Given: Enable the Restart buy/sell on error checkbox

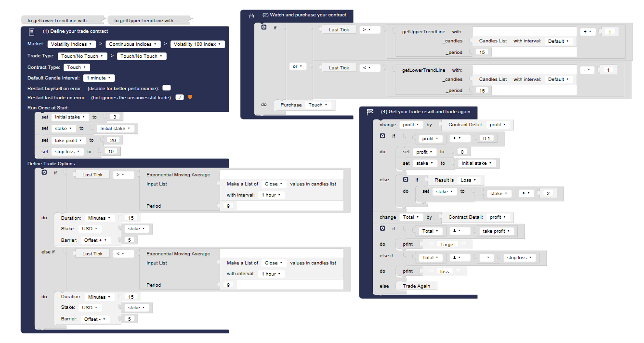Looking at the screenshot, I should [x=167, y=88].
